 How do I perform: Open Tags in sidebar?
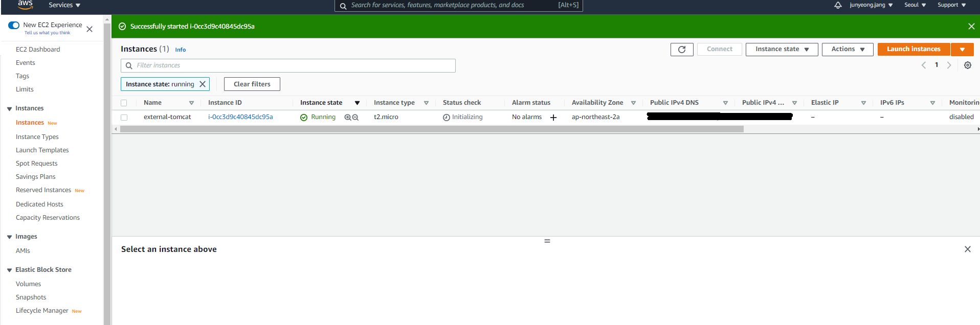tap(23, 76)
